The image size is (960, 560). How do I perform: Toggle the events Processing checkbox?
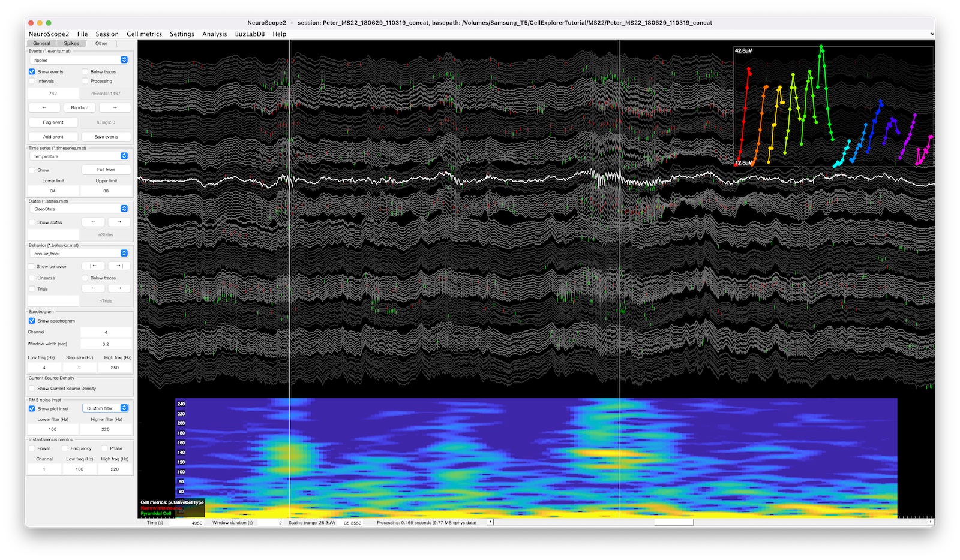pos(85,82)
